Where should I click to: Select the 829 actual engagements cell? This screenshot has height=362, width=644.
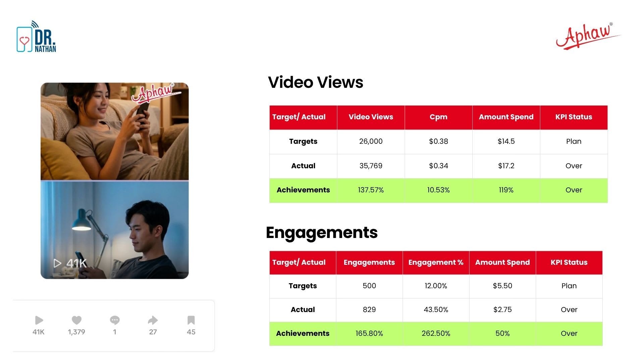point(369,310)
